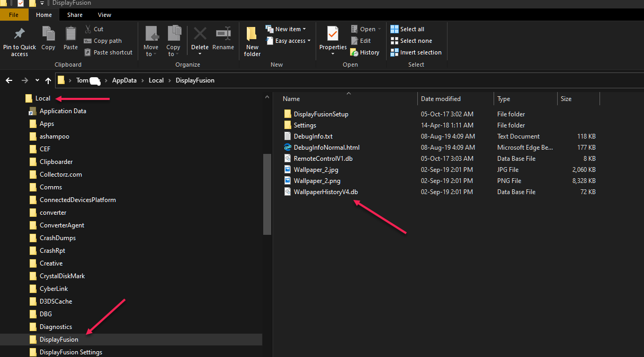Click the Delete icon in Organize group

200,34
